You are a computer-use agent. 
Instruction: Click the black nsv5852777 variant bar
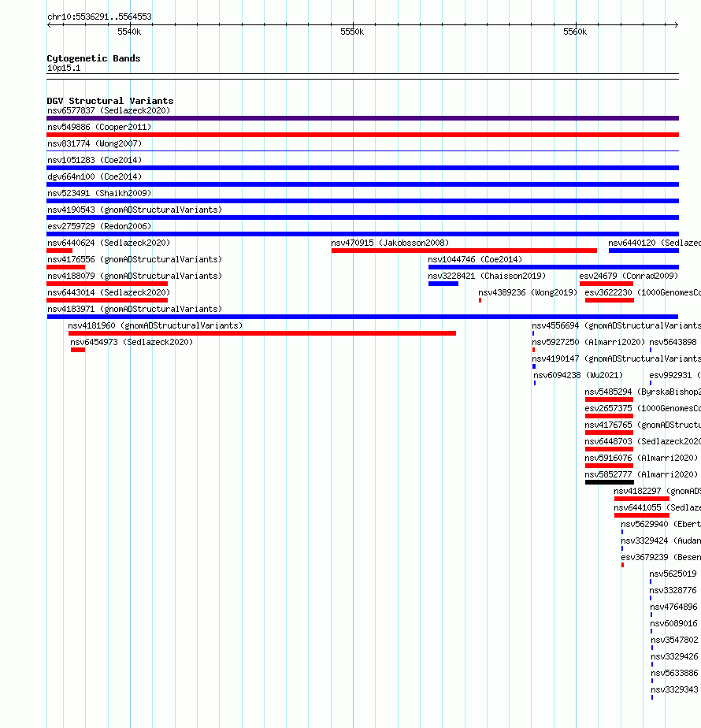pyautogui.click(x=610, y=482)
